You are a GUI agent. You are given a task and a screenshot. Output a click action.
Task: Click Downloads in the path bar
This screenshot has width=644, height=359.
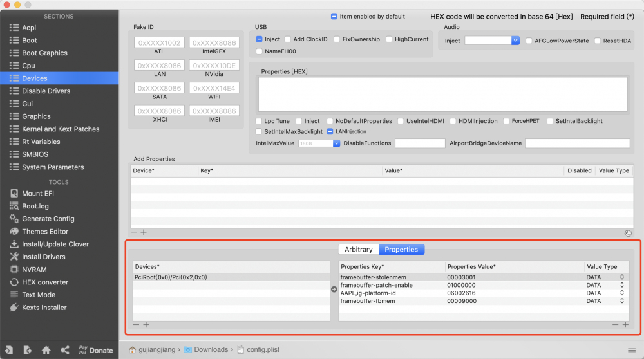(x=211, y=349)
